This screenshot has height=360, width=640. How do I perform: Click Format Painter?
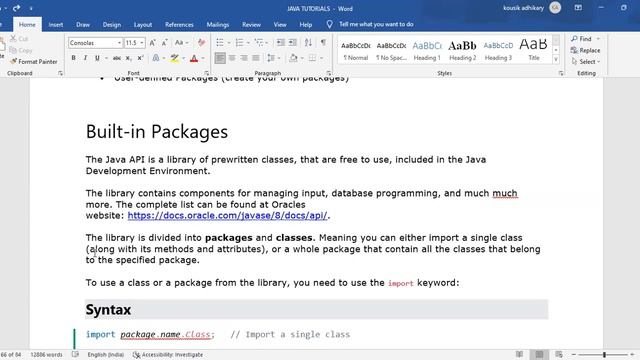34,62
